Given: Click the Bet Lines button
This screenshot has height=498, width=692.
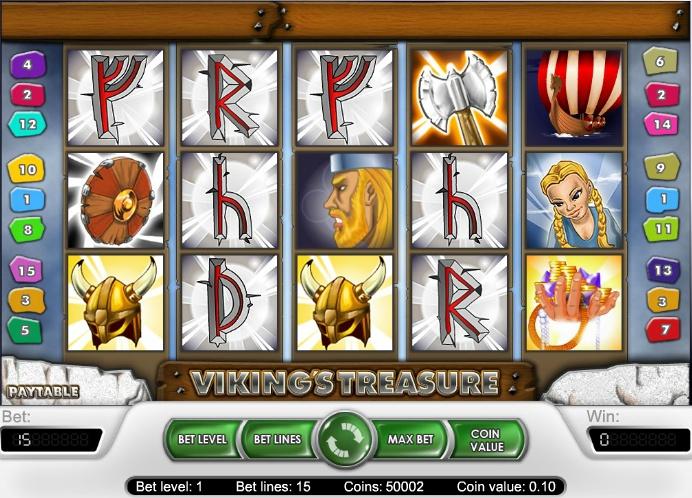Looking at the screenshot, I should click(x=277, y=440).
